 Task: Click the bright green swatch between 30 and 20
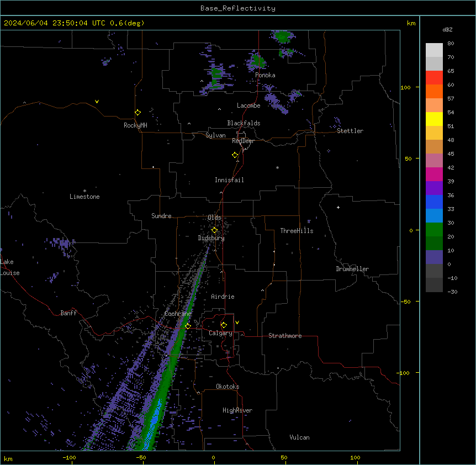(x=434, y=230)
